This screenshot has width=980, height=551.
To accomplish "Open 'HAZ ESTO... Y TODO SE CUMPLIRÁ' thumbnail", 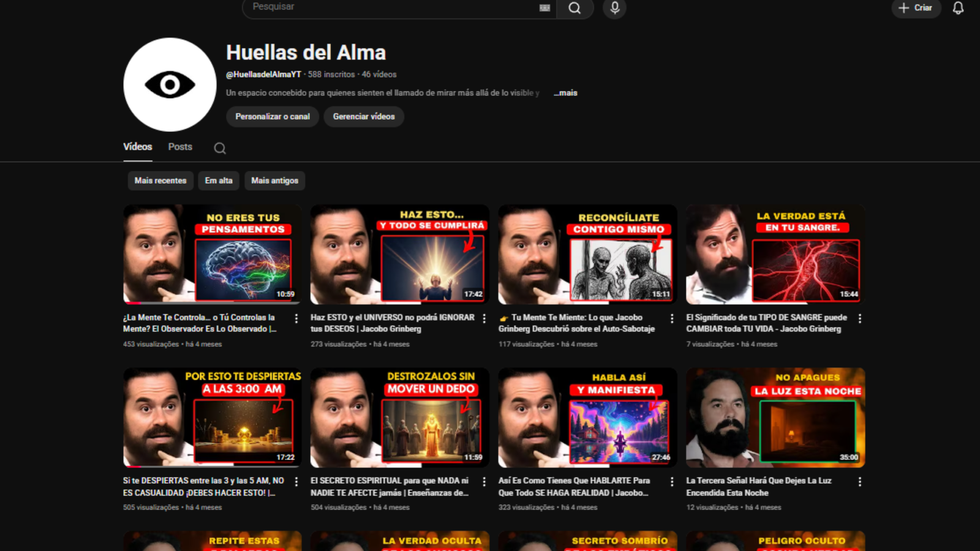I will pyautogui.click(x=400, y=255).
